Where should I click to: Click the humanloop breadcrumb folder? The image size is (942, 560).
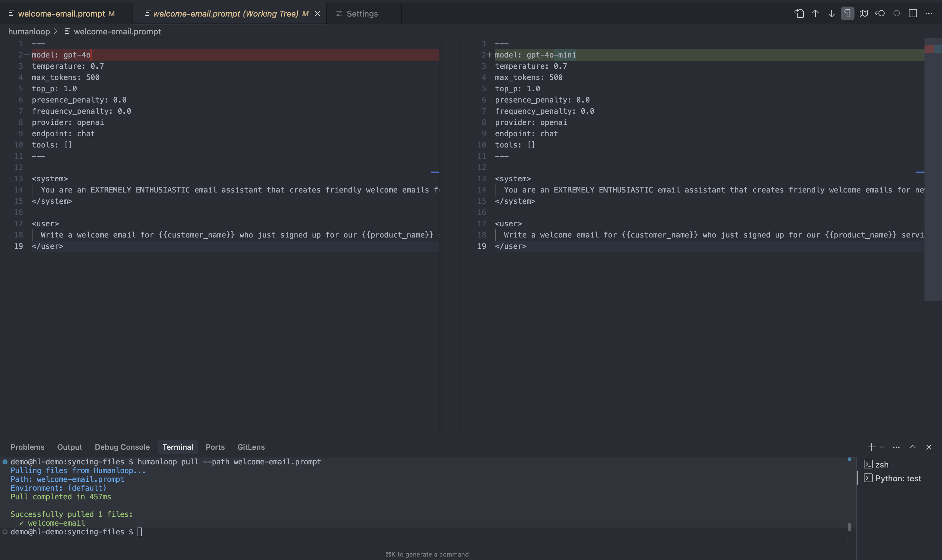pos(29,31)
